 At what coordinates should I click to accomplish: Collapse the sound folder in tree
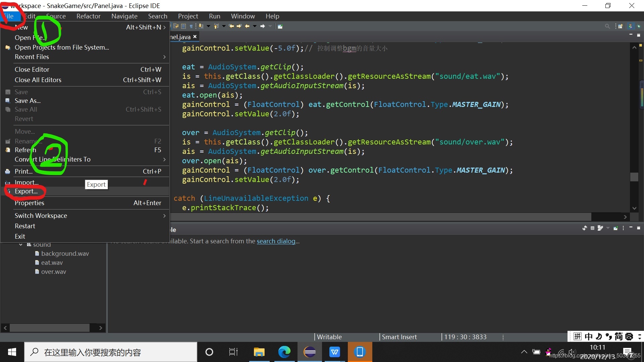point(21,245)
